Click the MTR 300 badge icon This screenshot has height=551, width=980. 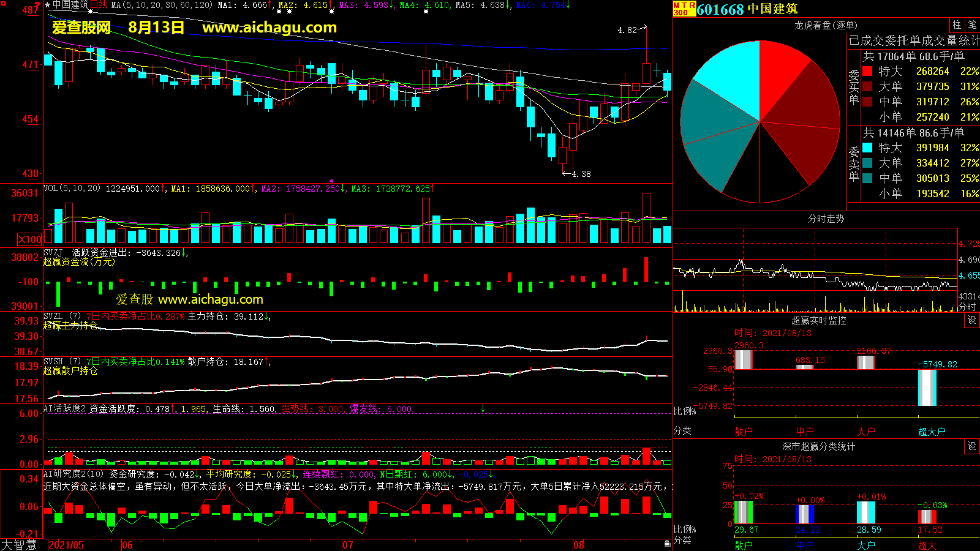pos(684,9)
